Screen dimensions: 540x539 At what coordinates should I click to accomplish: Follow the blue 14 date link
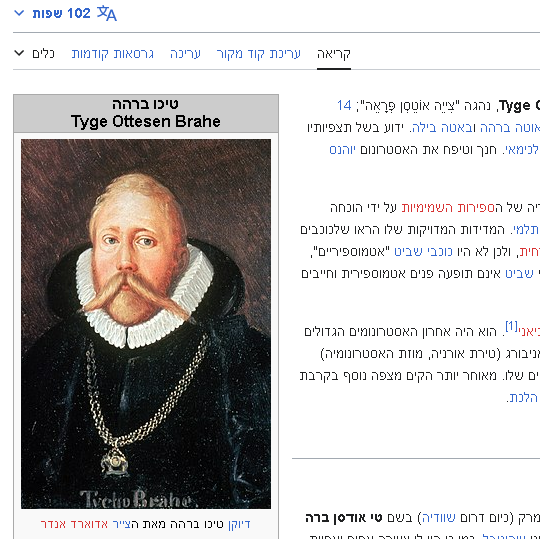[x=344, y=105]
